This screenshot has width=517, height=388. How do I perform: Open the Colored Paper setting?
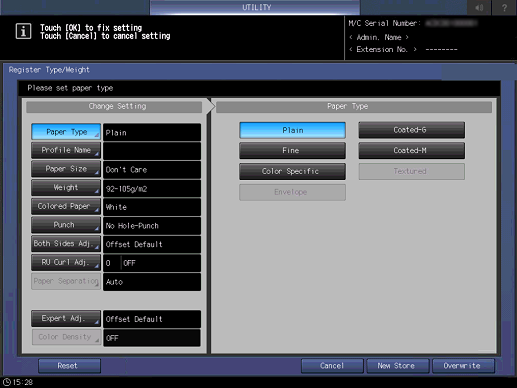coord(66,206)
